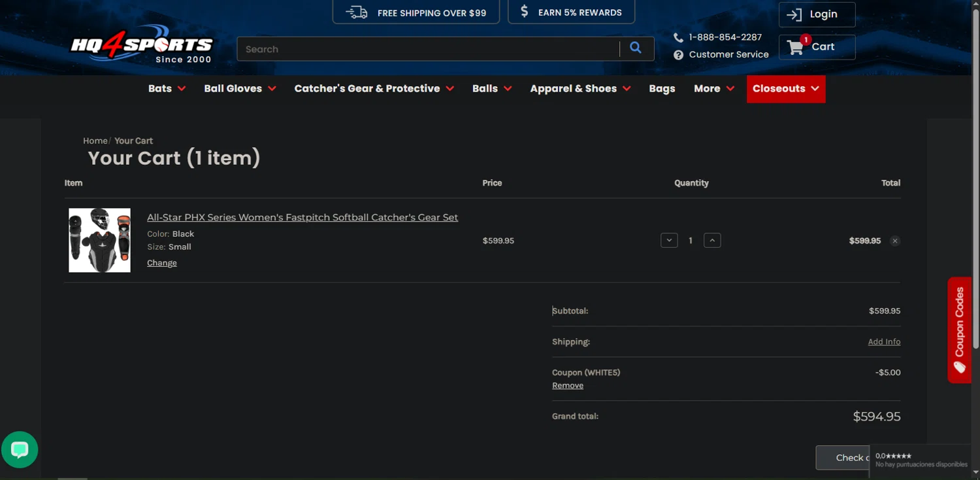Click the Home breadcrumb link

tap(95, 141)
